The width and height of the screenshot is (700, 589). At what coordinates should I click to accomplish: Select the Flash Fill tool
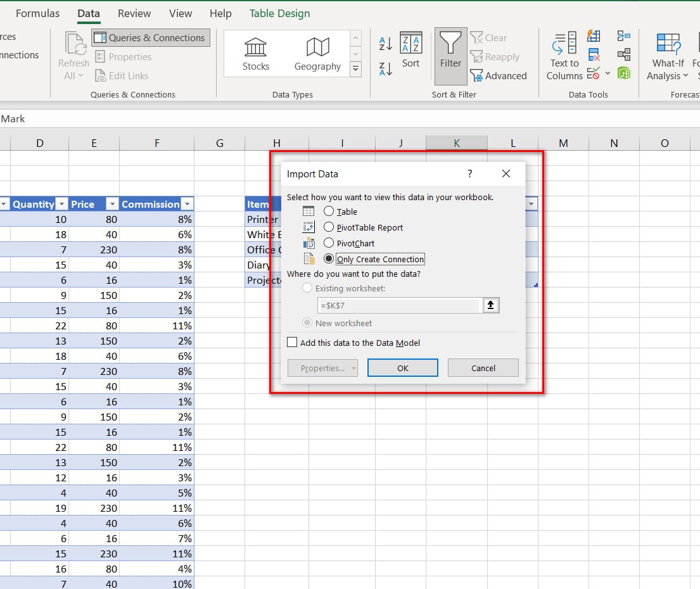[x=594, y=36]
